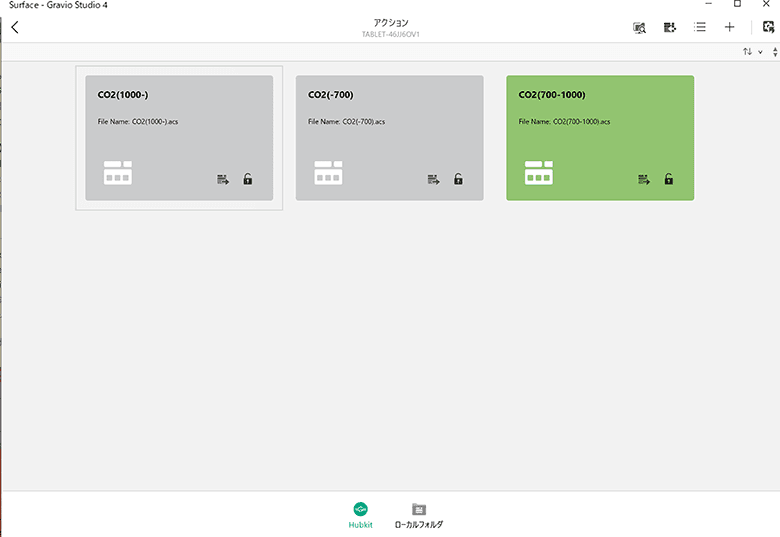Click the TABLET-46JJ6OV1 subtitle
Screen dimensions: 780x537
tap(390, 34)
